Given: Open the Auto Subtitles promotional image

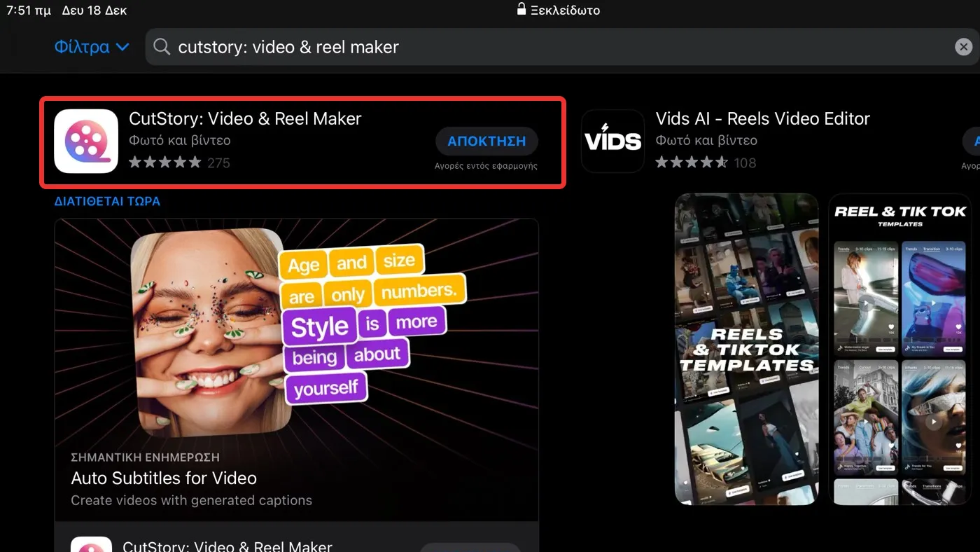Looking at the screenshot, I should coord(296,329).
